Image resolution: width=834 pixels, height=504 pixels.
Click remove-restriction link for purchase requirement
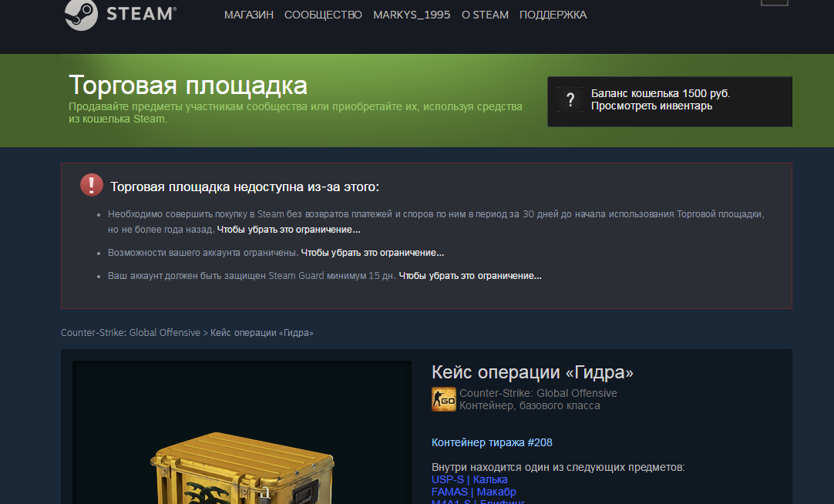(288, 230)
